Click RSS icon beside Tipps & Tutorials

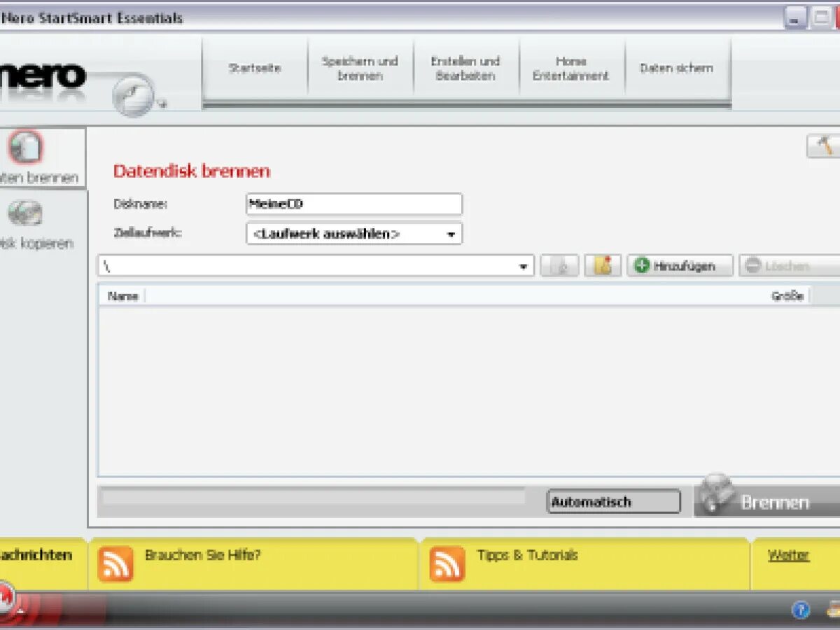447,564
